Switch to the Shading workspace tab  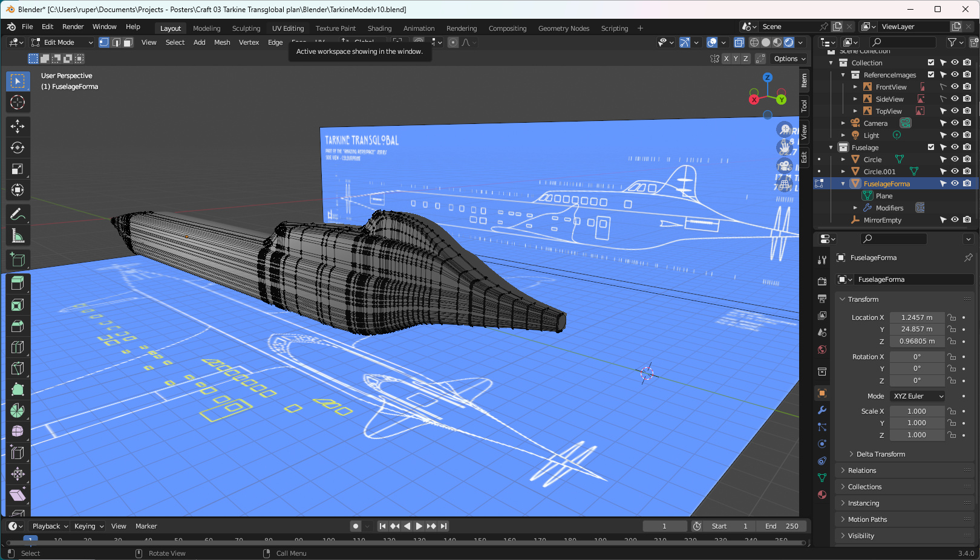click(x=379, y=28)
